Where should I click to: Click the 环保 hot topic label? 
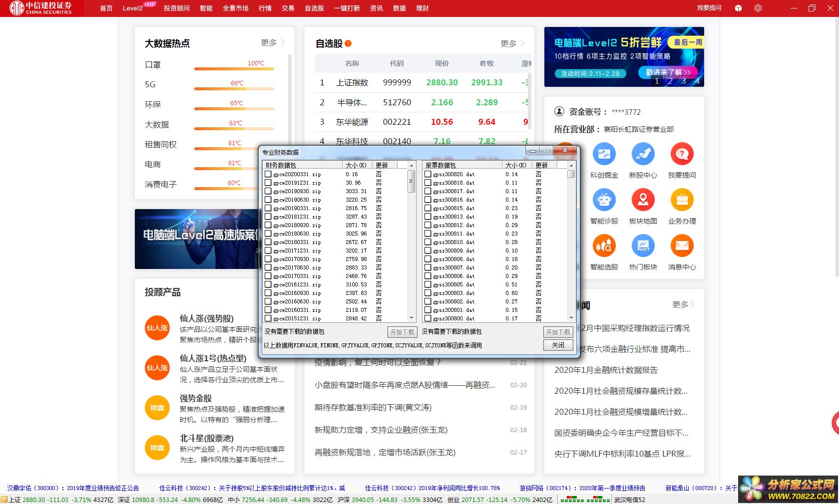(x=153, y=104)
